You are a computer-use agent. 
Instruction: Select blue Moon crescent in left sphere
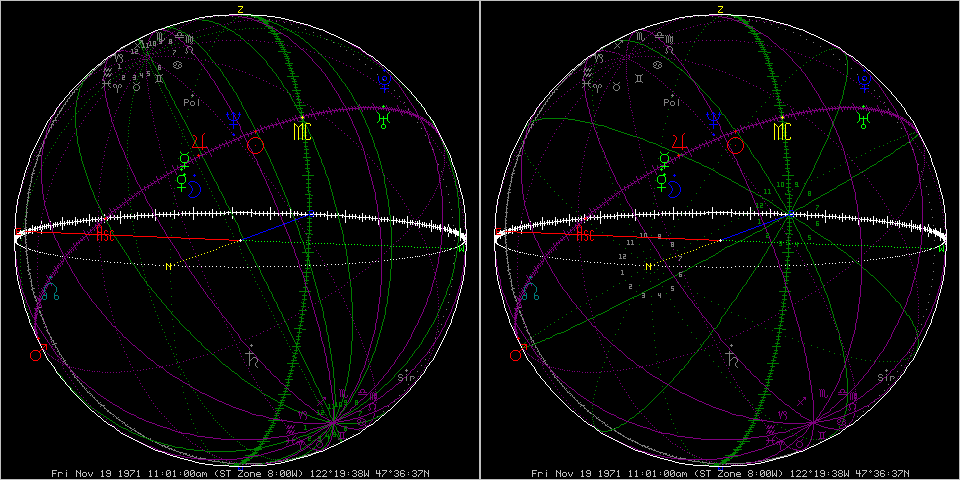coord(197,188)
